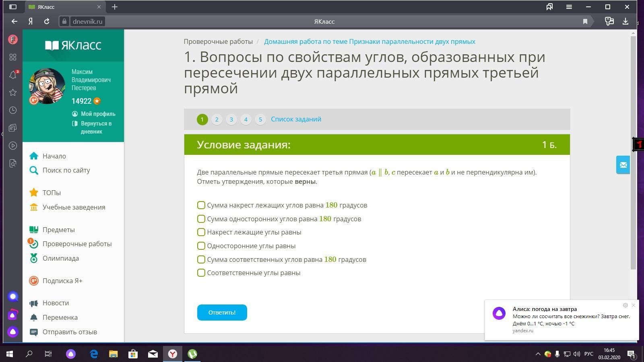Open the downloads arrow icon

pos(625,21)
